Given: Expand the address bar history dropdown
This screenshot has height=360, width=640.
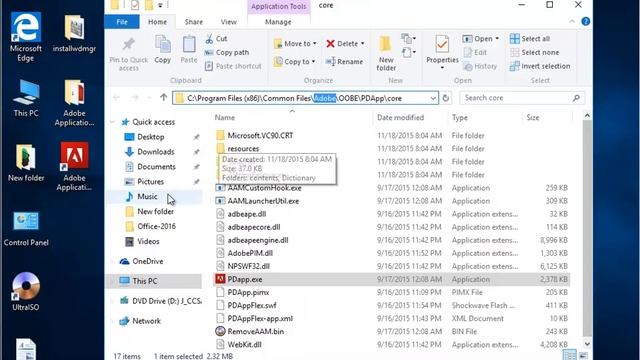Looking at the screenshot, I should [433, 98].
